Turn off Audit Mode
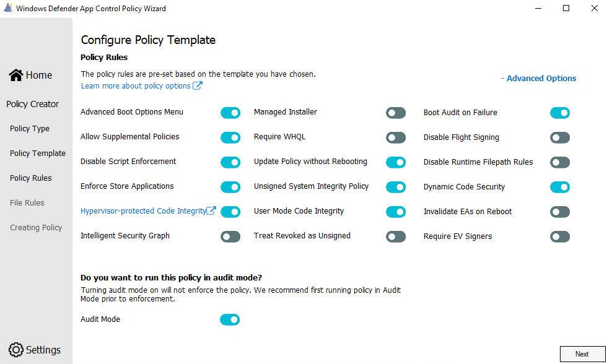The image size is (607, 364). pyautogui.click(x=230, y=319)
